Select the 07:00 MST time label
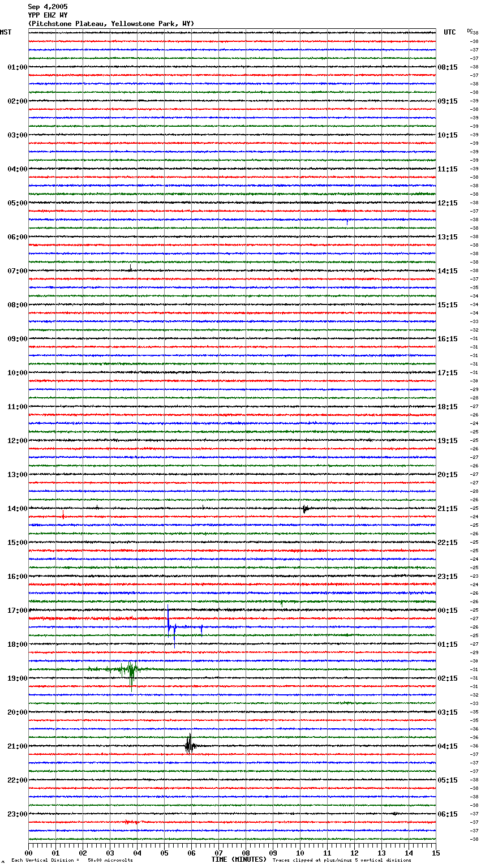 pos(18,271)
